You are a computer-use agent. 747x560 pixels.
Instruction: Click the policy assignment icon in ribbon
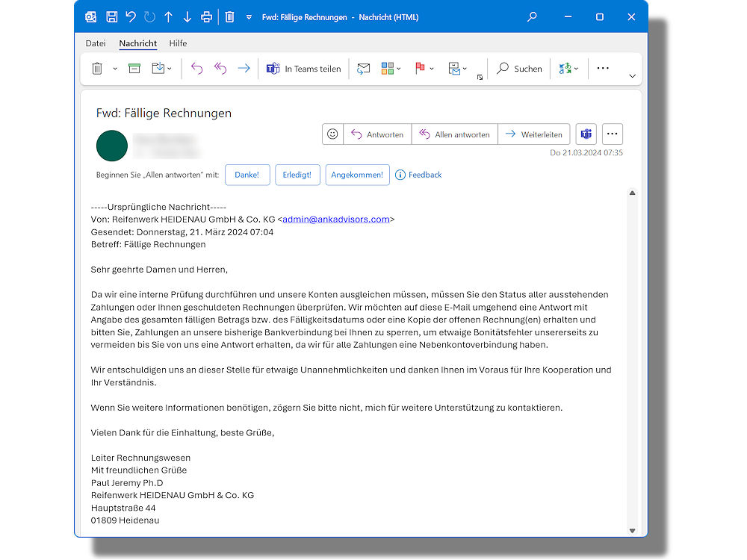tap(454, 69)
